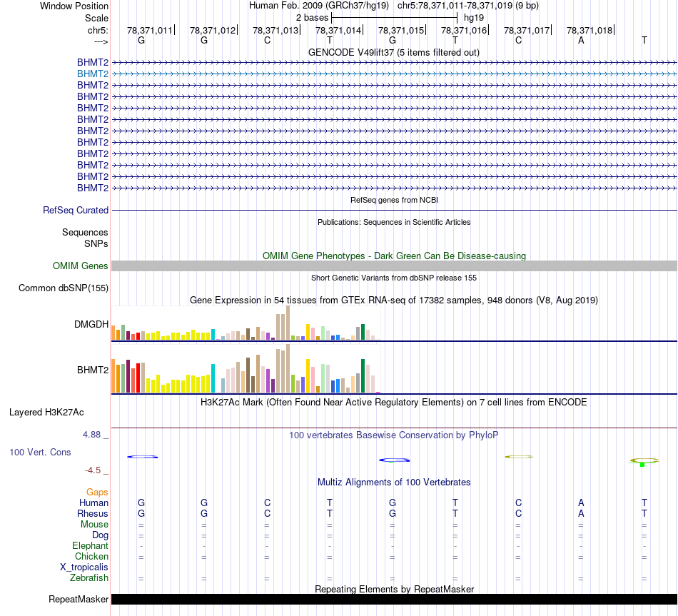Click the Publications Sequences in Scientific Articles title
The image size is (678, 616).
[x=394, y=222]
